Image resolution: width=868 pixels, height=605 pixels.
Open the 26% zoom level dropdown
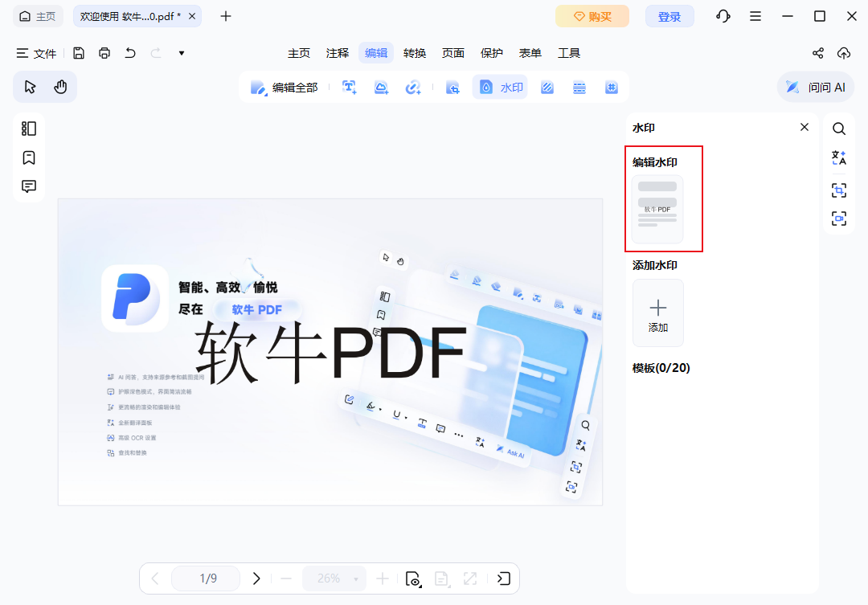(334, 578)
